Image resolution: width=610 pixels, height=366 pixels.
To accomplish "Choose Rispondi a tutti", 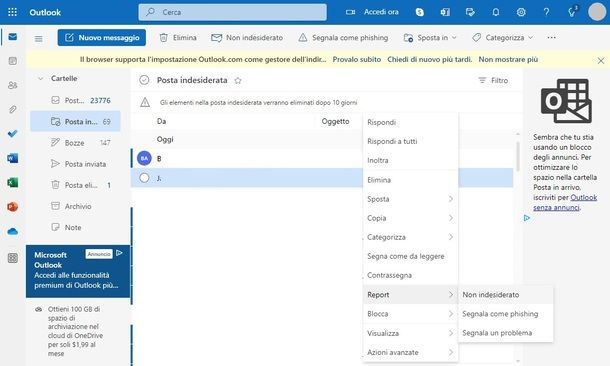I will pos(410,142).
